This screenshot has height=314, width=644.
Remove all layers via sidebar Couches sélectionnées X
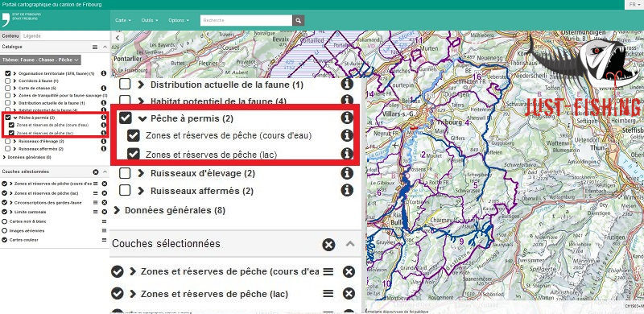click(96, 171)
